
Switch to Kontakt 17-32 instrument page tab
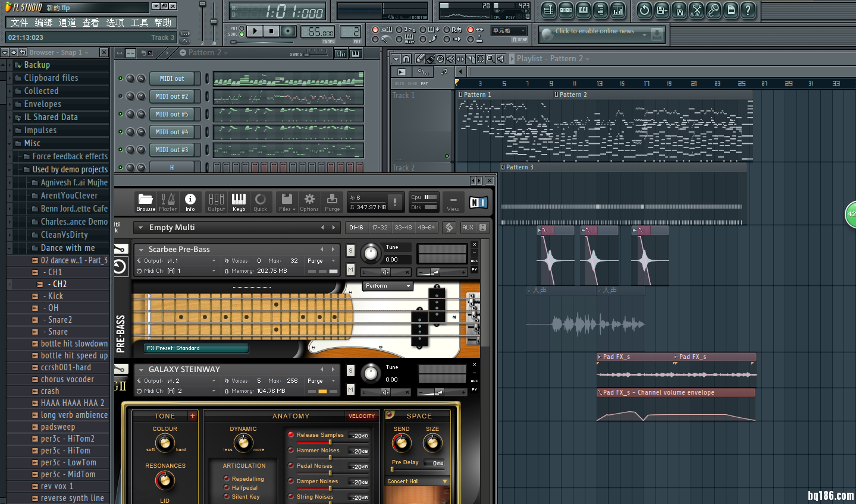coord(380,227)
